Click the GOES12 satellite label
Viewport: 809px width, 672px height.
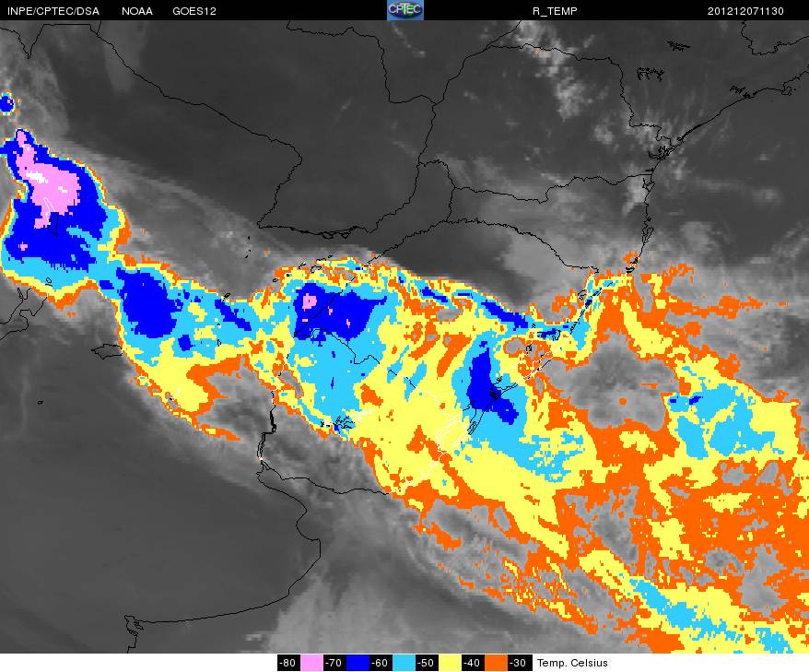pyautogui.click(x=194, y=11)
